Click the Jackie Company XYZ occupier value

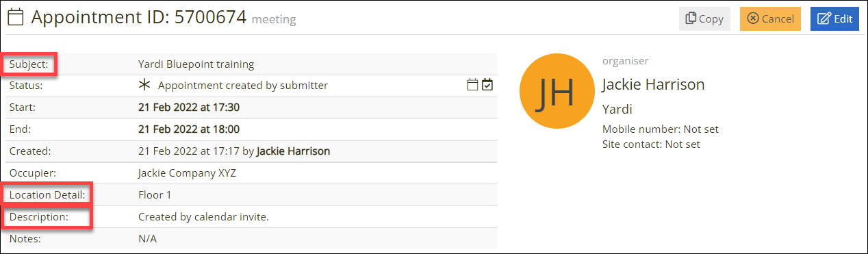point(187,173)
